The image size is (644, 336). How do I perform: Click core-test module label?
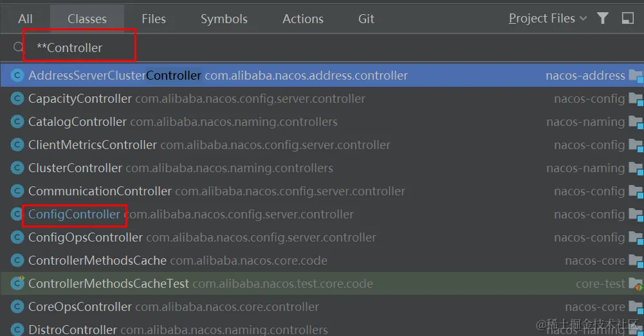pyautogui.click(x=600, y=283)
